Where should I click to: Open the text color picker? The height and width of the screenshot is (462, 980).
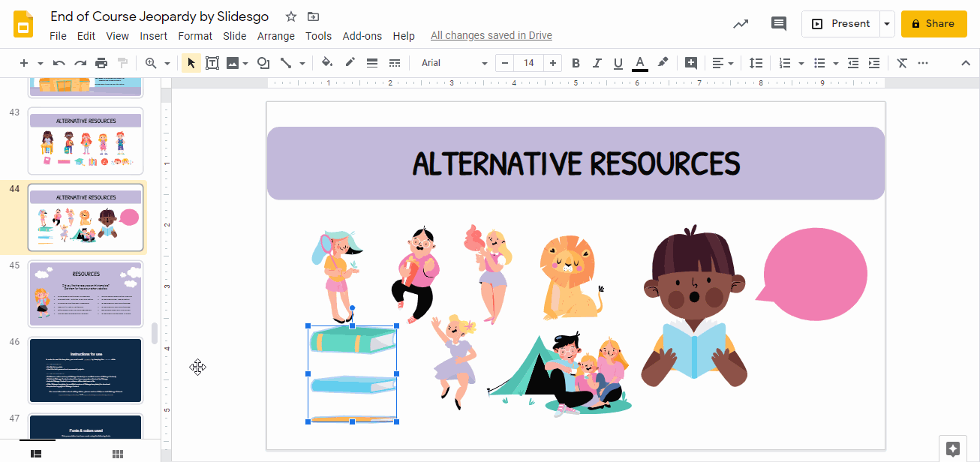point(639,63)
